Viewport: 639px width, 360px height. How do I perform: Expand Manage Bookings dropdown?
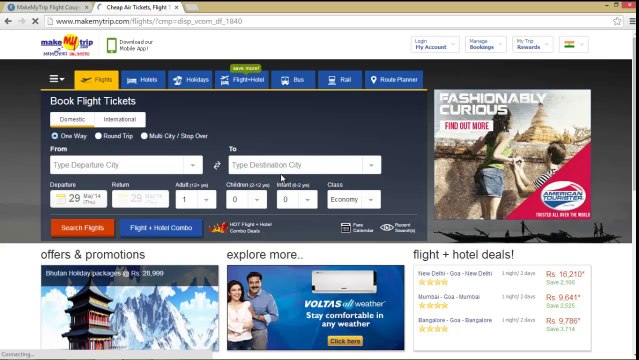click(x=486, y=44)
